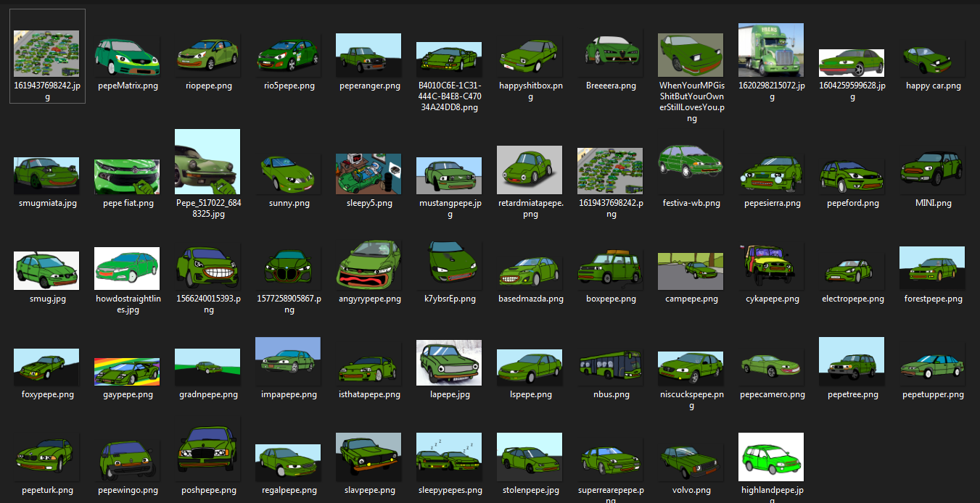Click file name 1566240015393.png
This screenshot has width=980, height=503.
coord(207,304)
